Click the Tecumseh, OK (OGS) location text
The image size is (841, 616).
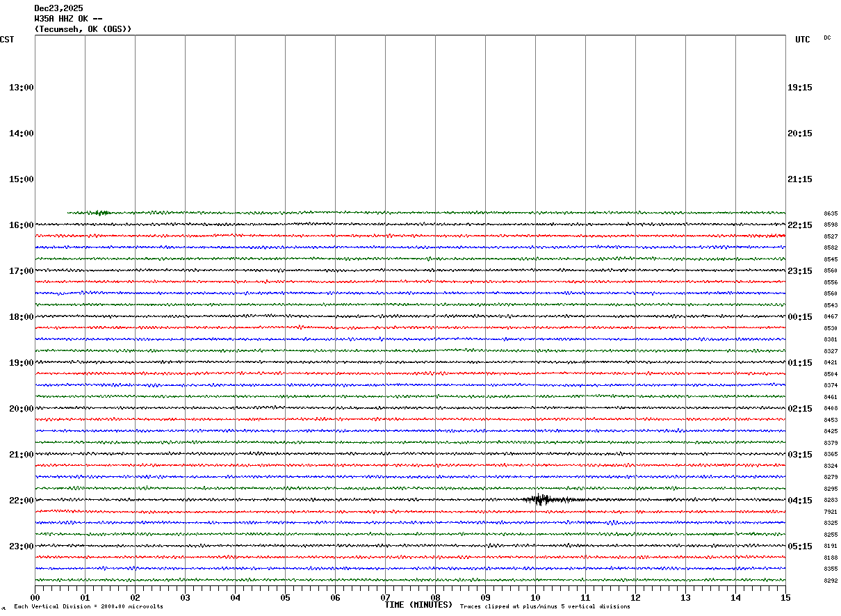point(83,29)
